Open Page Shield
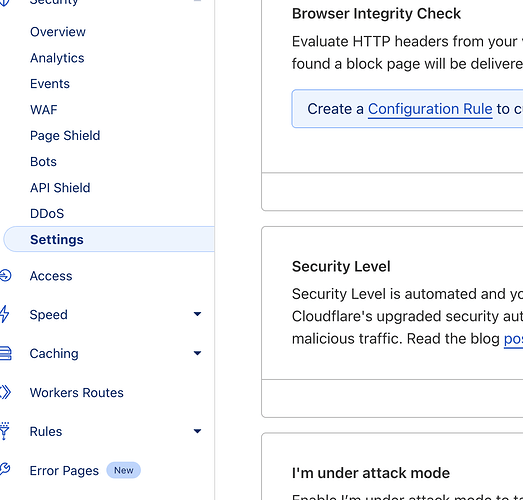Image resolution: width=523 pixels, height=500 pixels. pos(65,136)
